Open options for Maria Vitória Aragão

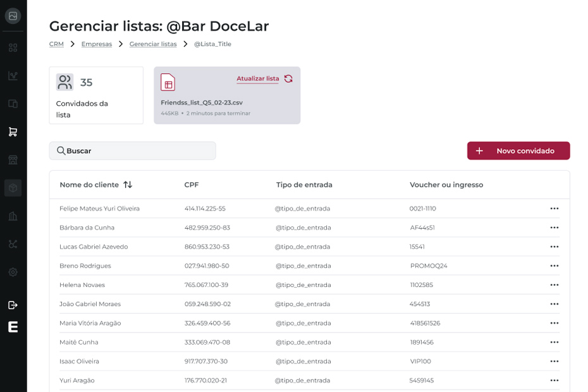click(554, 323)
